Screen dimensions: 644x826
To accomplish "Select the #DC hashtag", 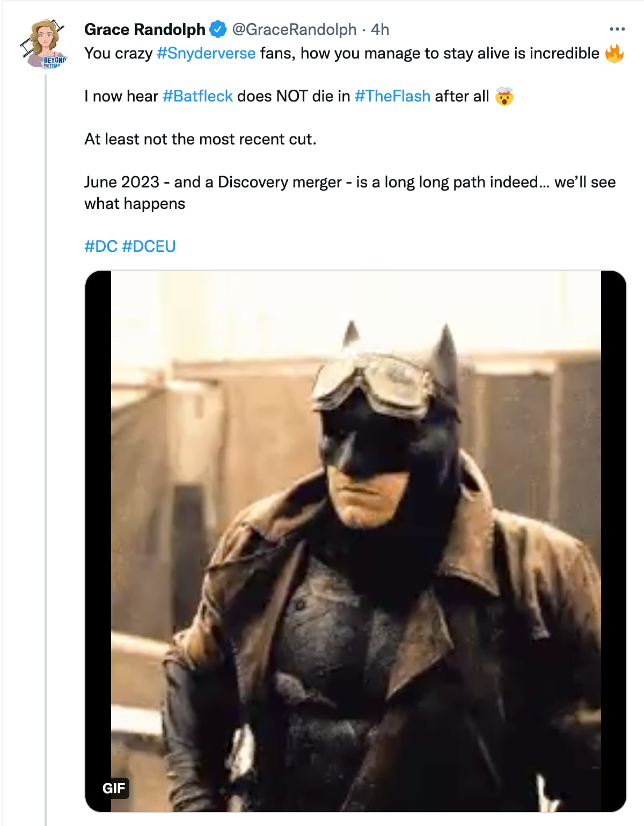I will click(x=101, y=247).
